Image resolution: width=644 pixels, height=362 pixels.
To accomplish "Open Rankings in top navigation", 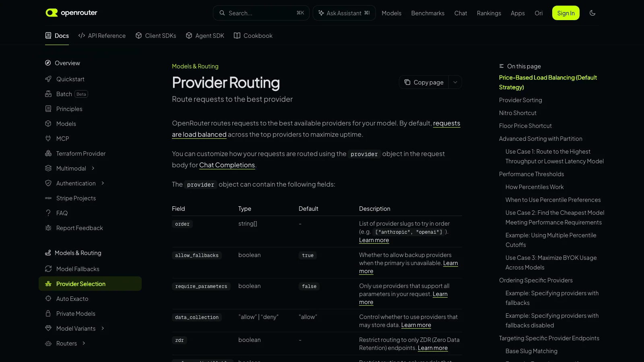I will tap(489, 13).
